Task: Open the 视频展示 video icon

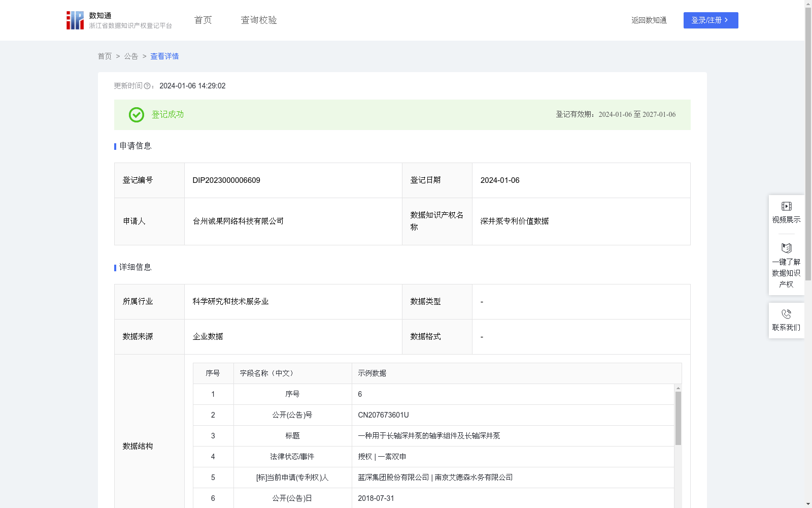Action: [786, 206]
